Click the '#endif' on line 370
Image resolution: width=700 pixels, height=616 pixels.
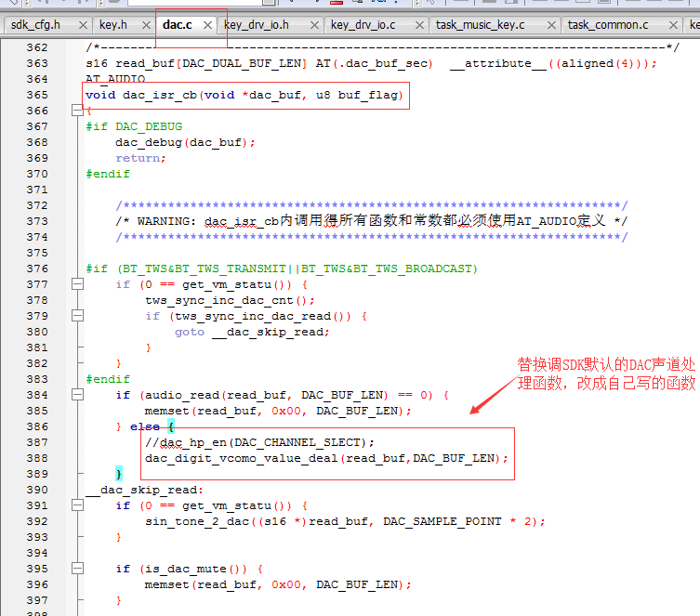(108, 174)
